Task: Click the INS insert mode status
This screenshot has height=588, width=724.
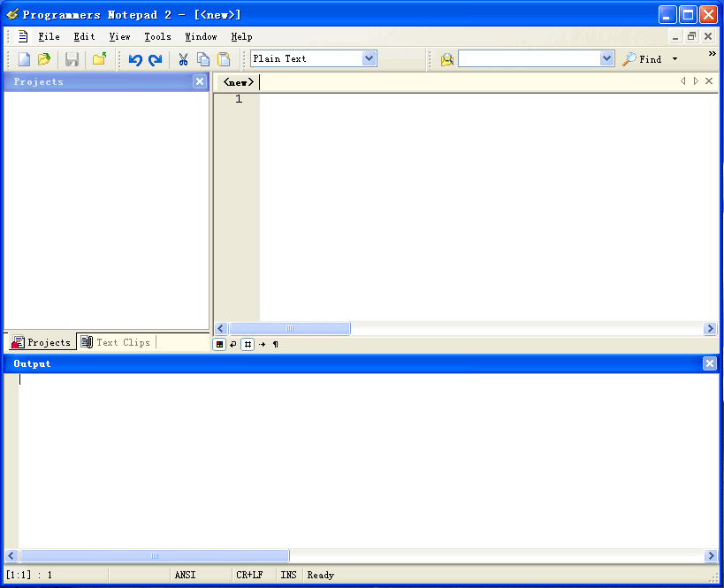Action: coord(288,575)
